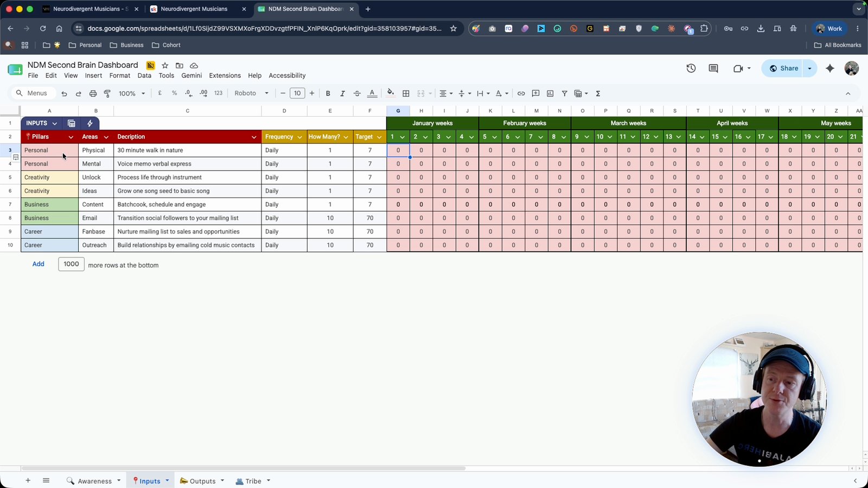Click the Add rows link
Viewport: 868px width, 488px height.
click(x=38, y=264)
